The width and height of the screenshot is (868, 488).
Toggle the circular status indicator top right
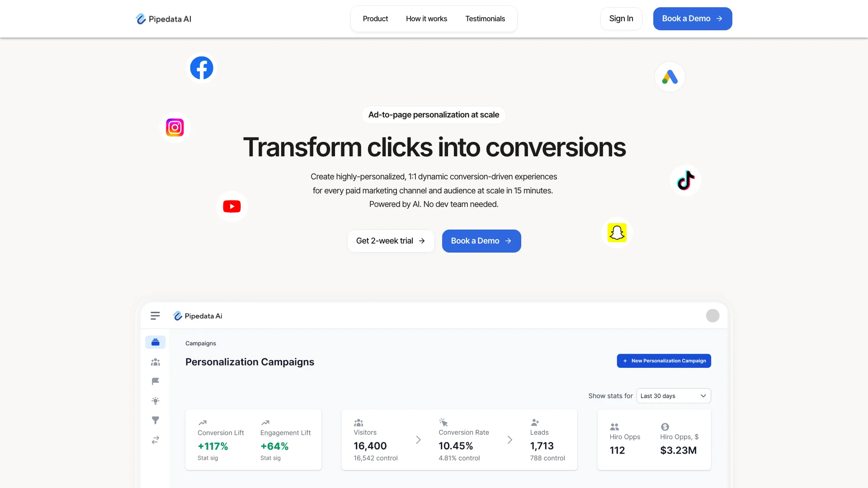pos(712,316)
